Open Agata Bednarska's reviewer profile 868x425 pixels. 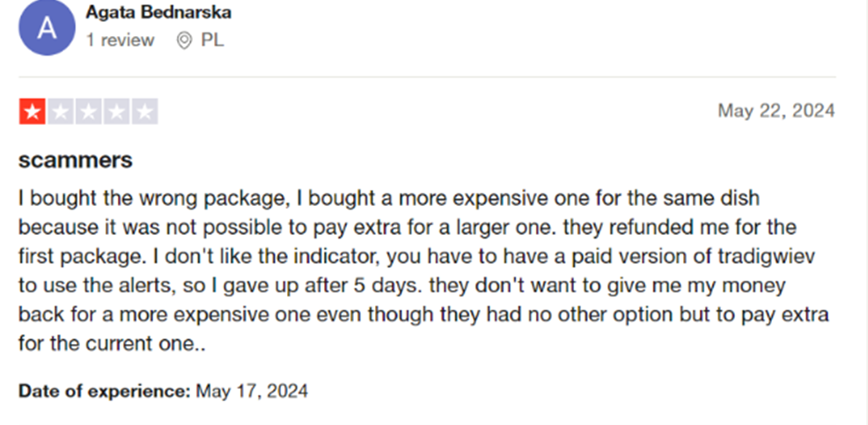click(158, 13)
